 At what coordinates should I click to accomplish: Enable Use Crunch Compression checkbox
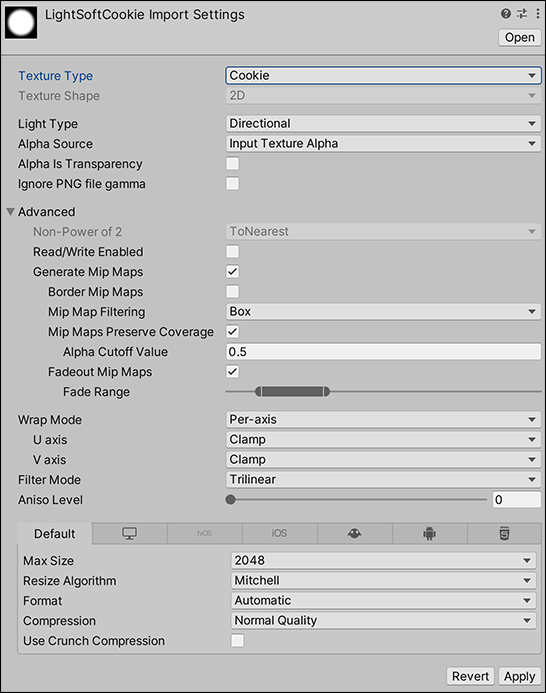(237, 640)
